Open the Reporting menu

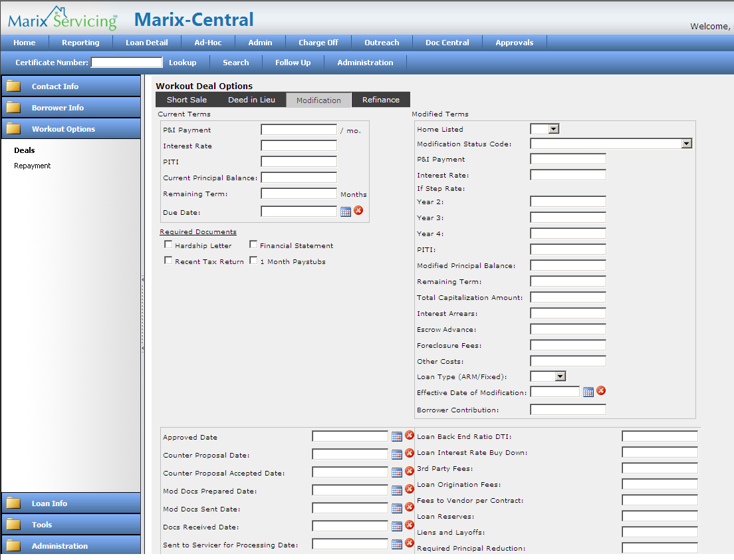[80, 43]
